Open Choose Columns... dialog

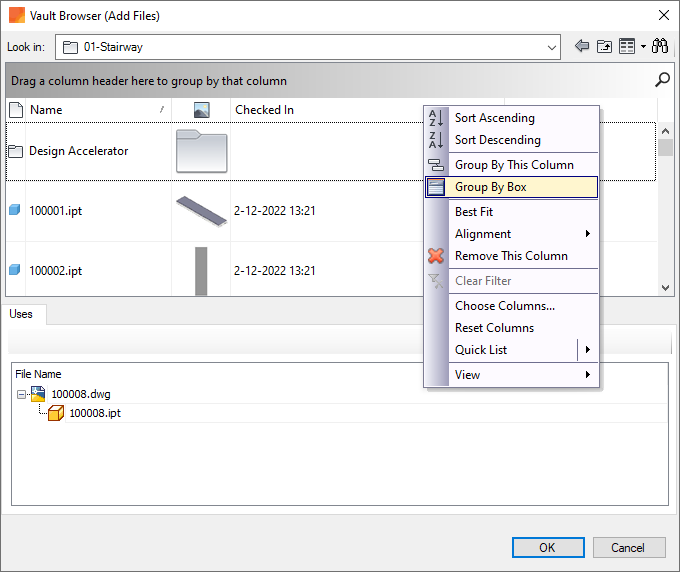(512, 306)
